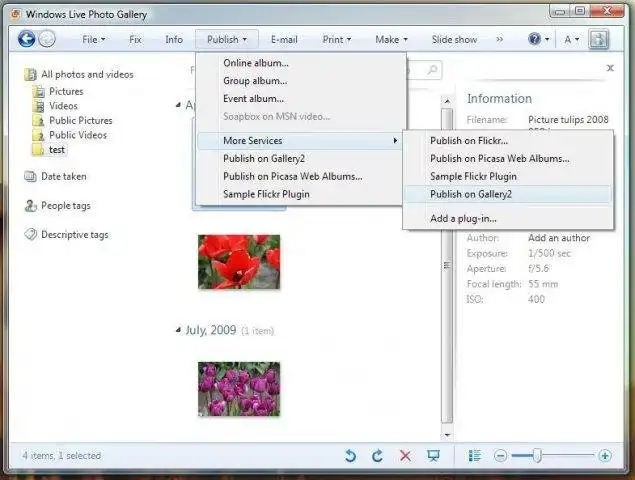Select People tags in the sidebar
635x480 pixels.
[66, 206]
